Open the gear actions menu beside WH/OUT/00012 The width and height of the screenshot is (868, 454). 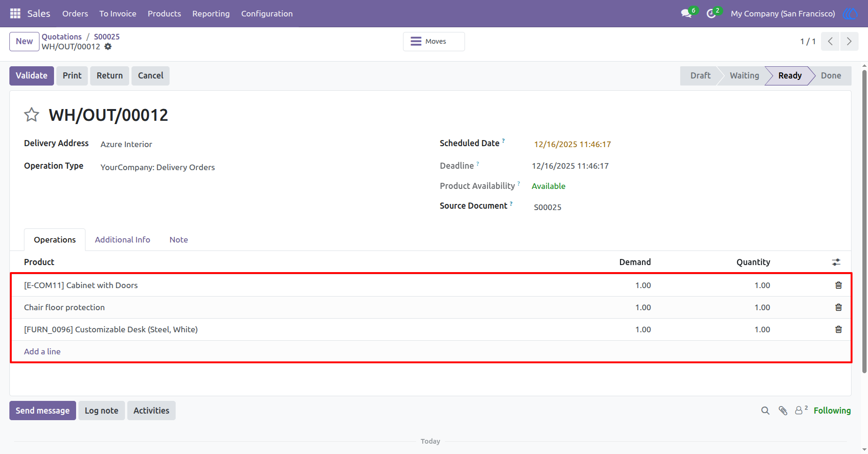(108, 47)
